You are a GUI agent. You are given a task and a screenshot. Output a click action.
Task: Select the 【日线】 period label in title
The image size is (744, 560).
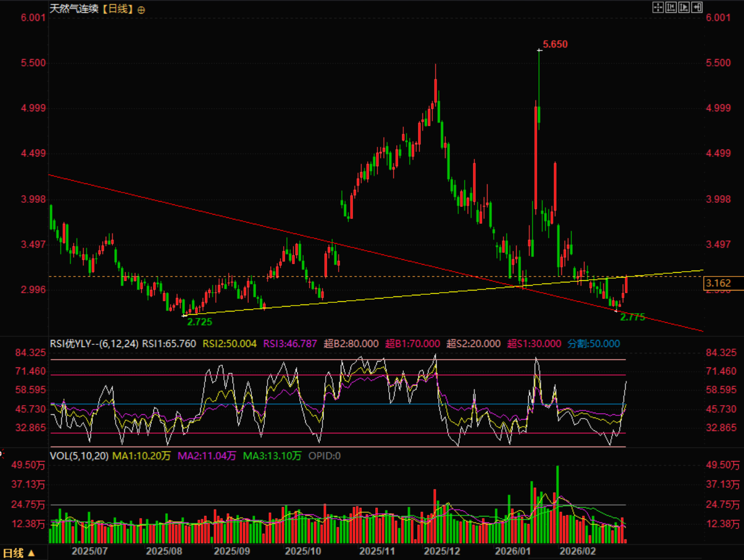[117, 9]
